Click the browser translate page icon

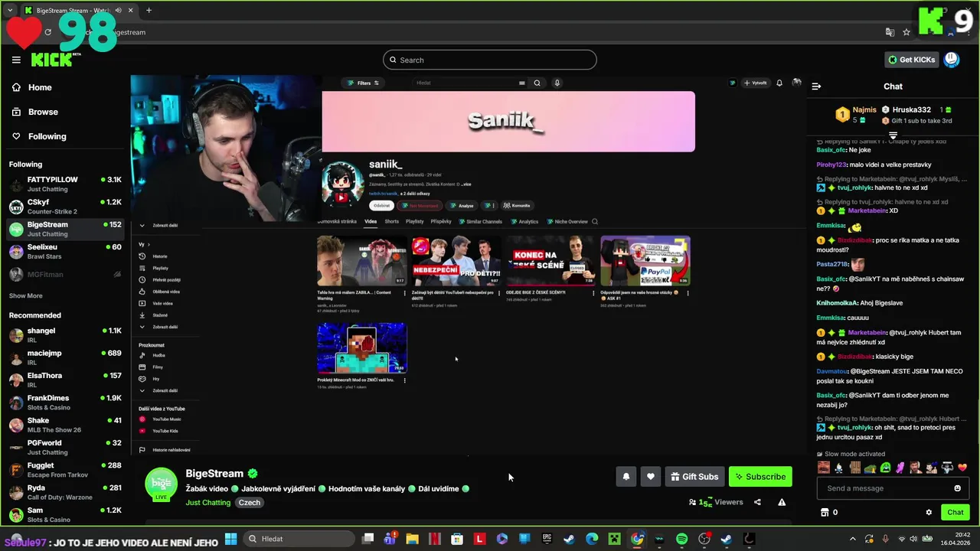click(x=890, y=32)
